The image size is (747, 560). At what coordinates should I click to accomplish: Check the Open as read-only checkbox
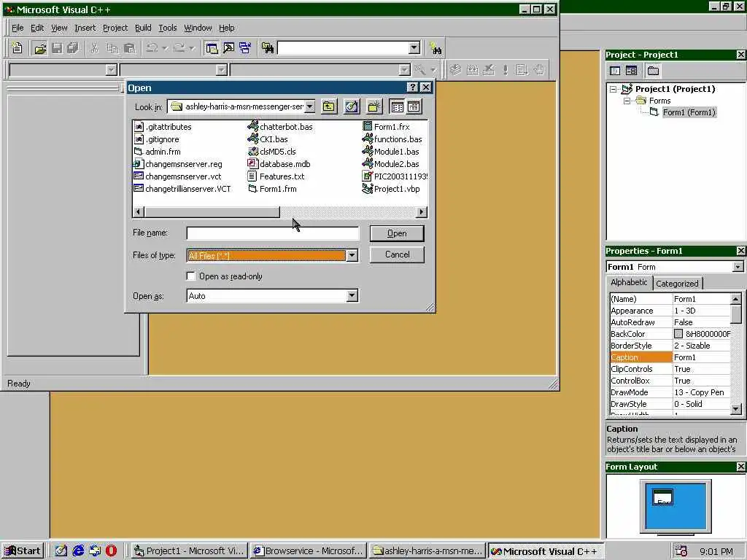(191, 276)
